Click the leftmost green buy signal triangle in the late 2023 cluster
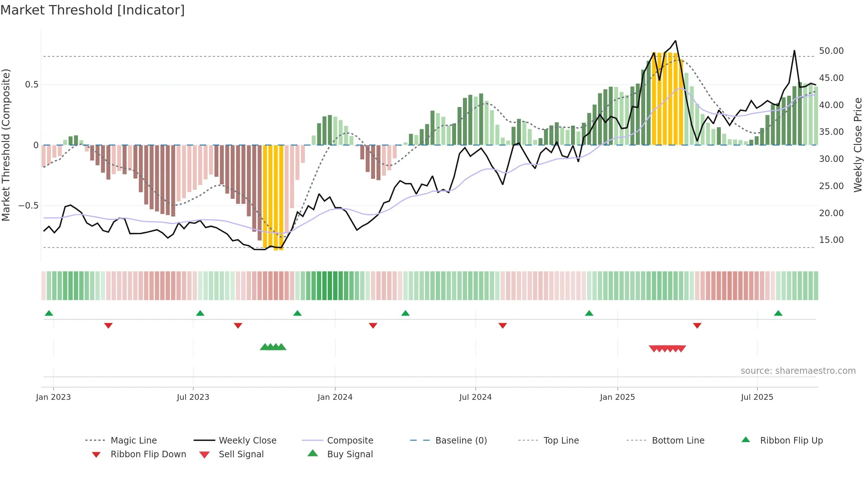 point(265,347)
